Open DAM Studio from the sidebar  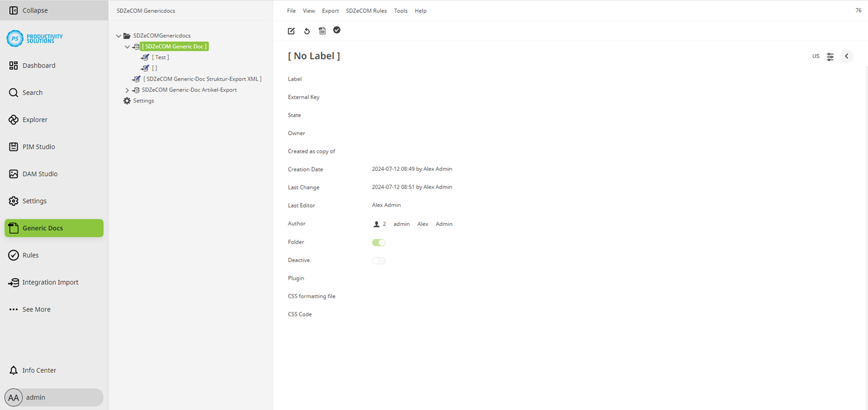click(x=13, y=174)
